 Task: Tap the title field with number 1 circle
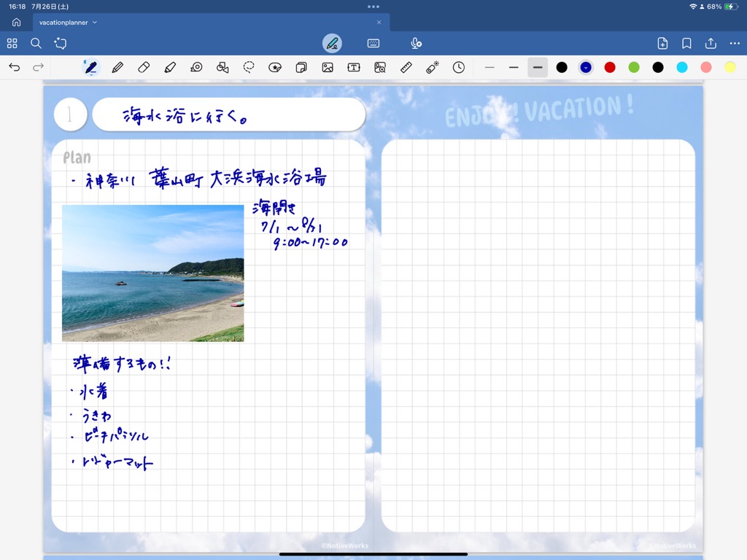(228, 114)
